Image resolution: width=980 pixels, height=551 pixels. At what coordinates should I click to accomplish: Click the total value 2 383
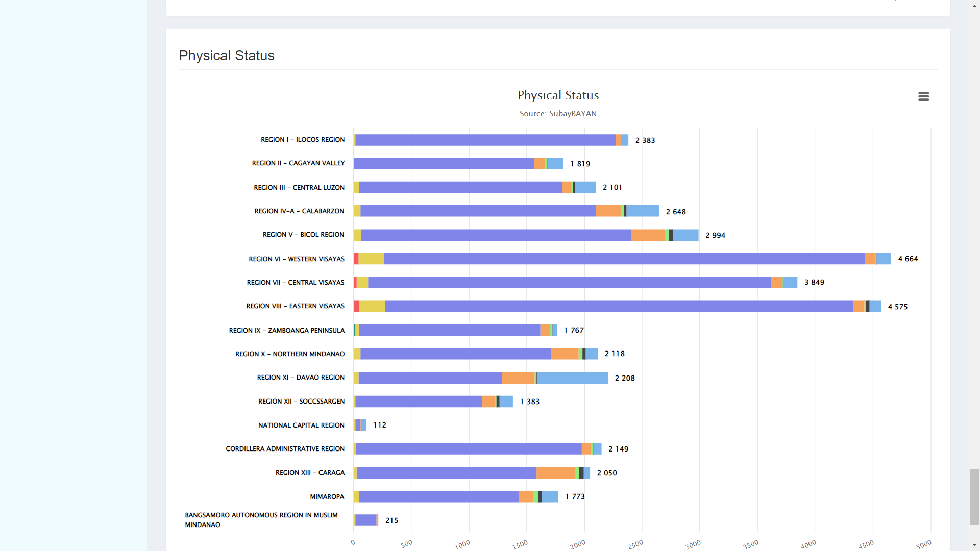(645, 141)
